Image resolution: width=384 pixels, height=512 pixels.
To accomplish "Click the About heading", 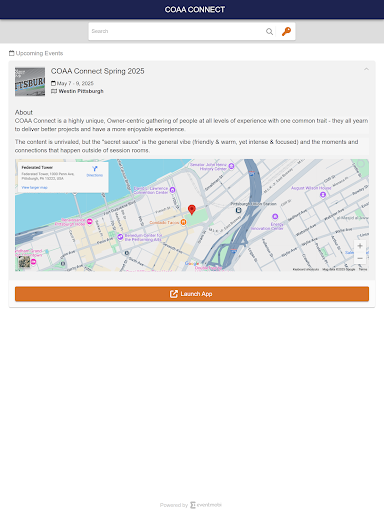I will click(x=24, y=112).
